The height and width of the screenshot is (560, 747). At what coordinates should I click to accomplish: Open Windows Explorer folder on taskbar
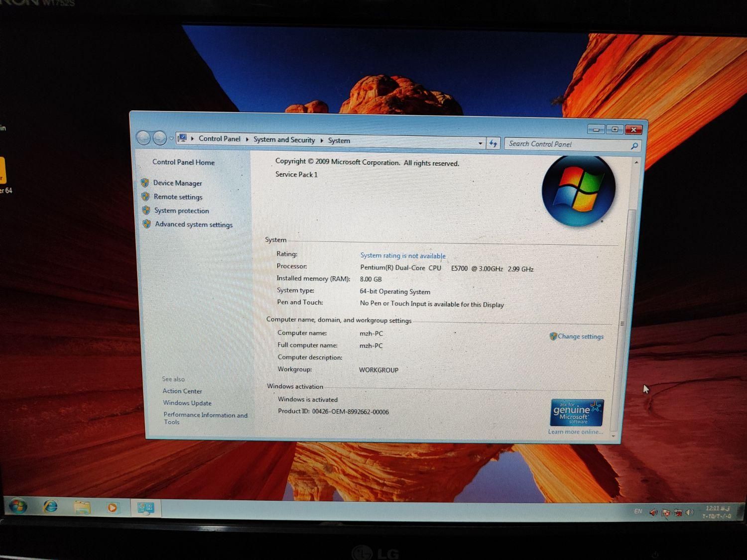(x=82, y=507)
